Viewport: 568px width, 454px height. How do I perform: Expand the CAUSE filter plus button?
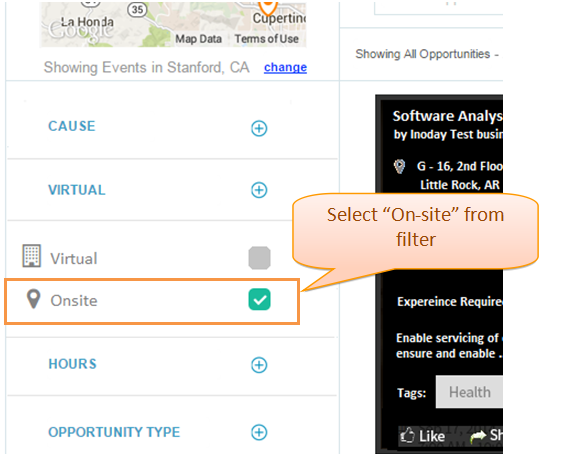pos(259,128)
